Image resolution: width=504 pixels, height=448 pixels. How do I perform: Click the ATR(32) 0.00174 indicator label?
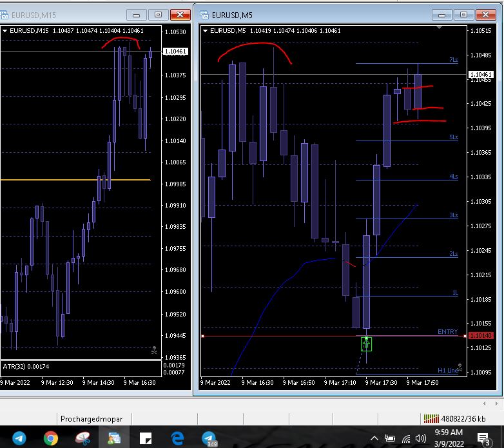pyautogui.click(x=26, y=366)
